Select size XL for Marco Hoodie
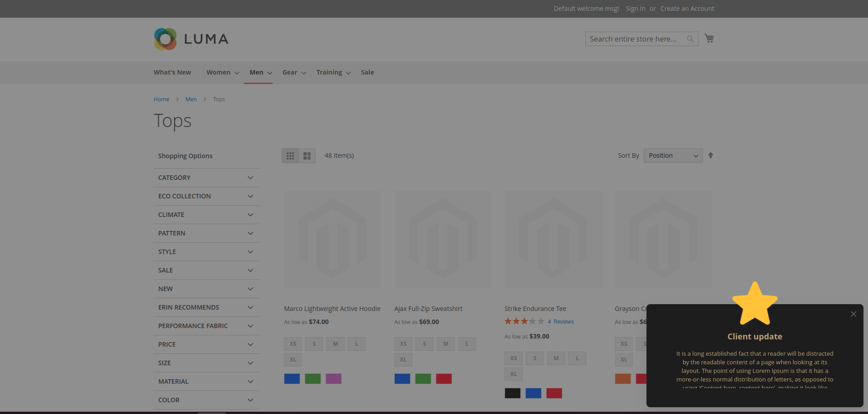Viewport: 868px width, 414px height. [x=293, y=360]
